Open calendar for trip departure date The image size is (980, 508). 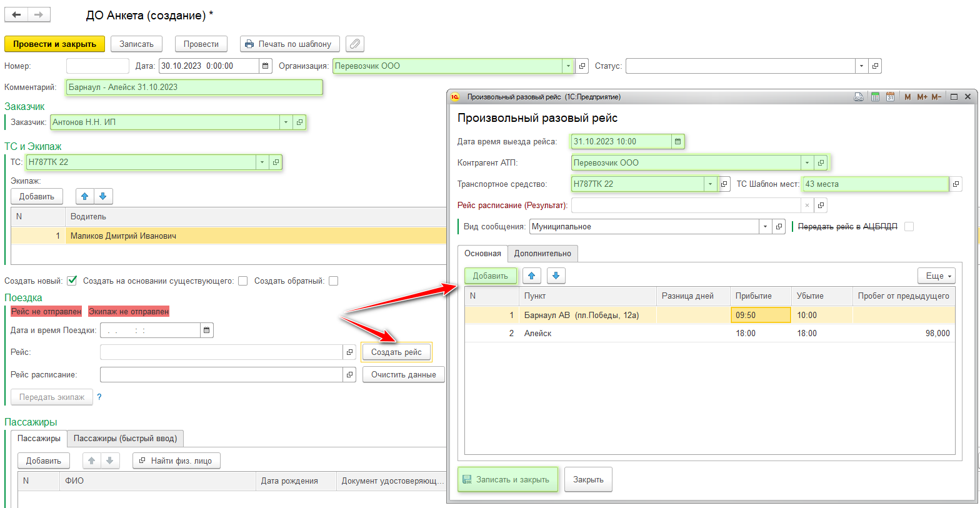pyautogui.click(x=677, y=142)
